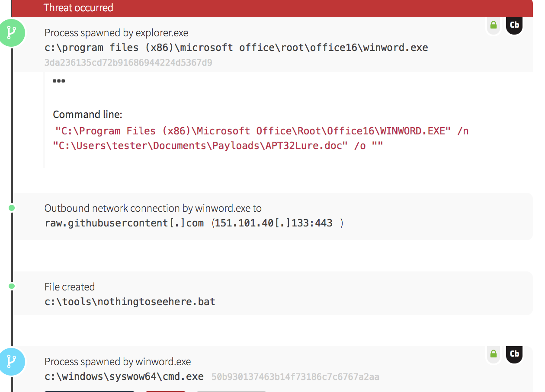
Task: Click the dark navy button below cmd.exe
Action: point(90,391)
